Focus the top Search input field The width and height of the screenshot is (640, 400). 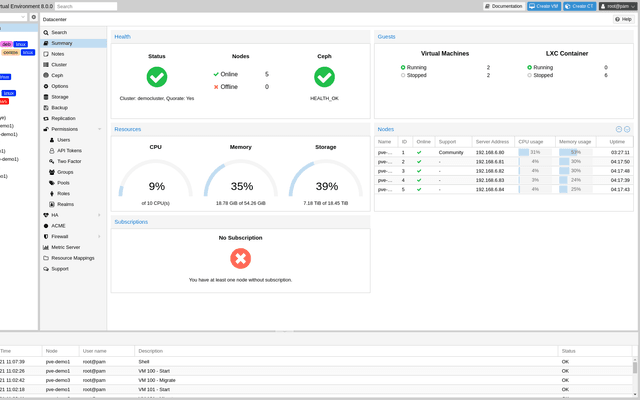pyautogui.click(x=86, y=6)
